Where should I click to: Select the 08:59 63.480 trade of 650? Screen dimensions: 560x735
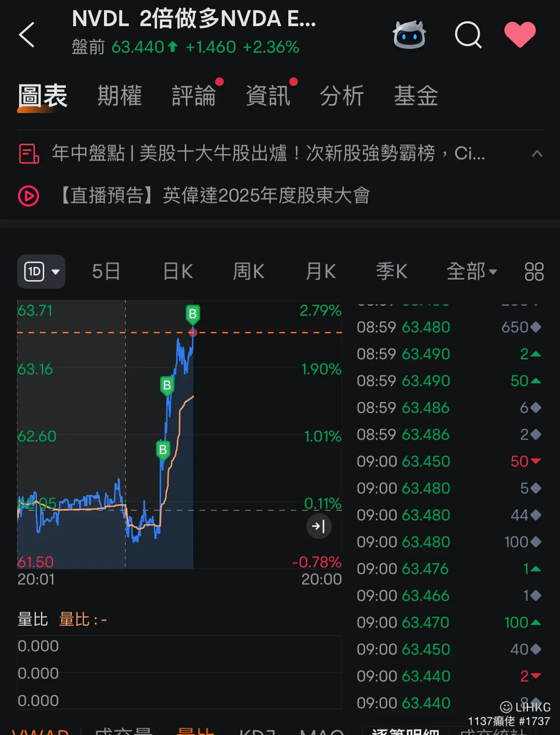[x=449, y=327]
